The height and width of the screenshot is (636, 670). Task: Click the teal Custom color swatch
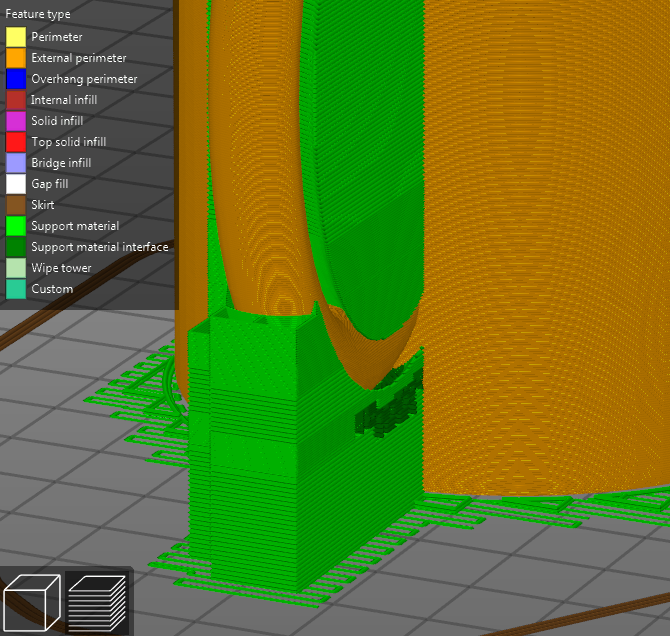16,289
